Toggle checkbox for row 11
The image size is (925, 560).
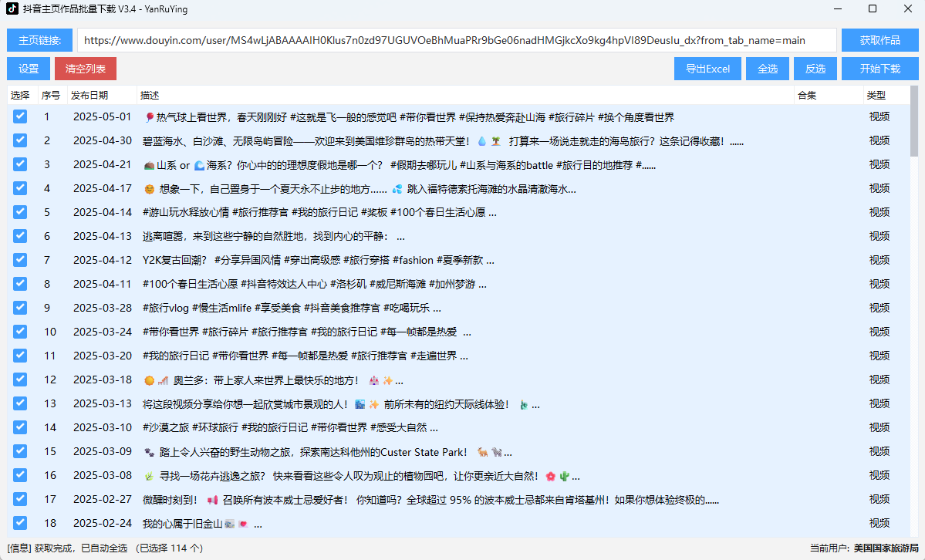click(20, 356)
